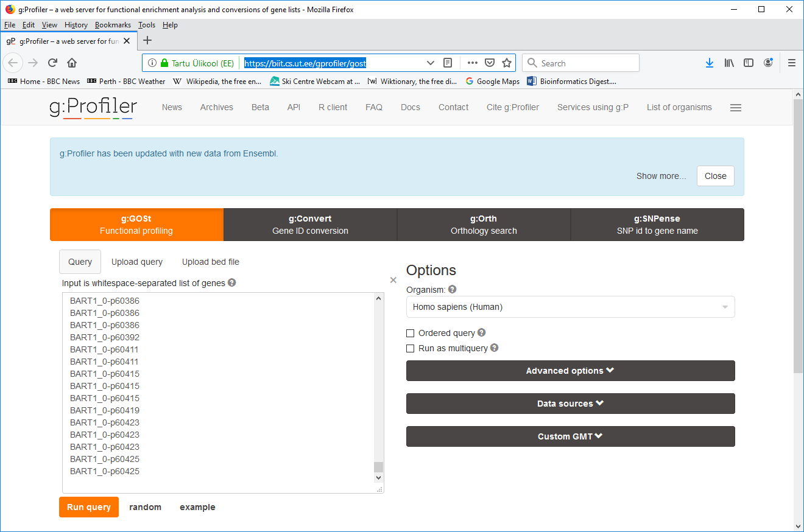This screenshot has width=804, height=532.
Task: Switch to the g:Convert tab
Action: point(310,225)
